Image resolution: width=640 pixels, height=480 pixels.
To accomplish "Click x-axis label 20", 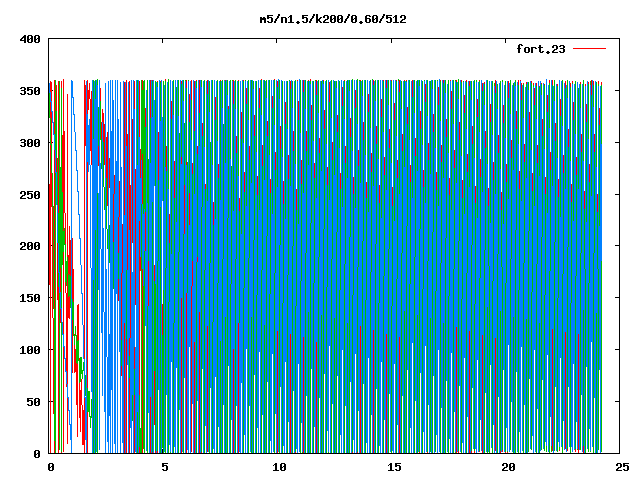I will pos(508,467).
